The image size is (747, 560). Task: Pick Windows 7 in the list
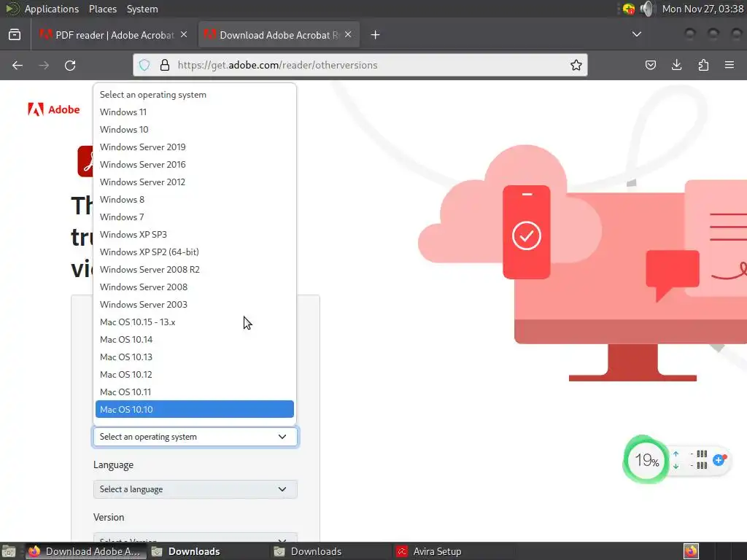(x=194, y=217)
